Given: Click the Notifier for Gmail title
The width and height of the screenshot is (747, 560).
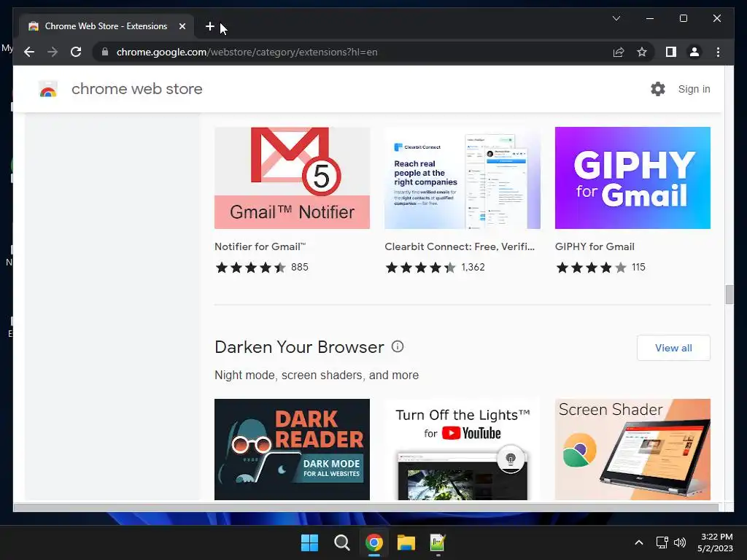Looking at the screenshot, I should [x=260, y=246].
